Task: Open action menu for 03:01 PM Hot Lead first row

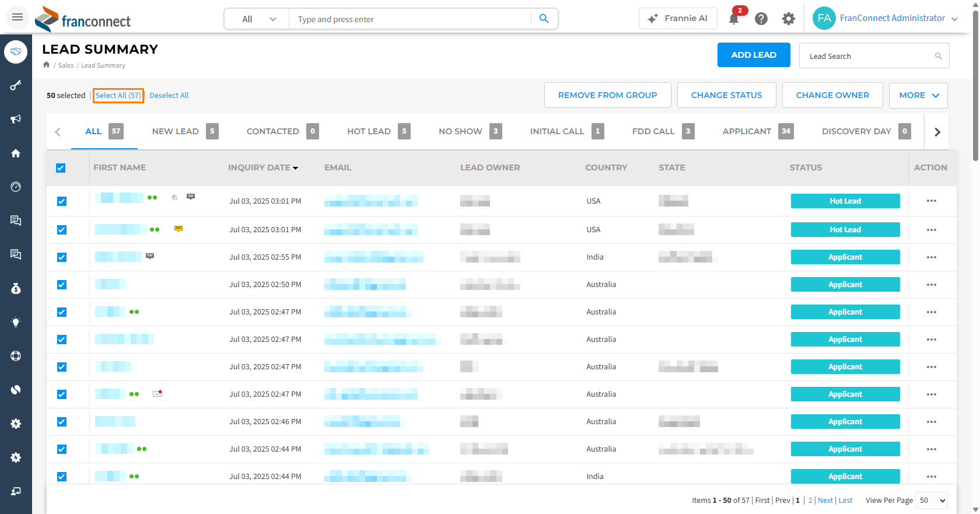Action: coord(932,201)
